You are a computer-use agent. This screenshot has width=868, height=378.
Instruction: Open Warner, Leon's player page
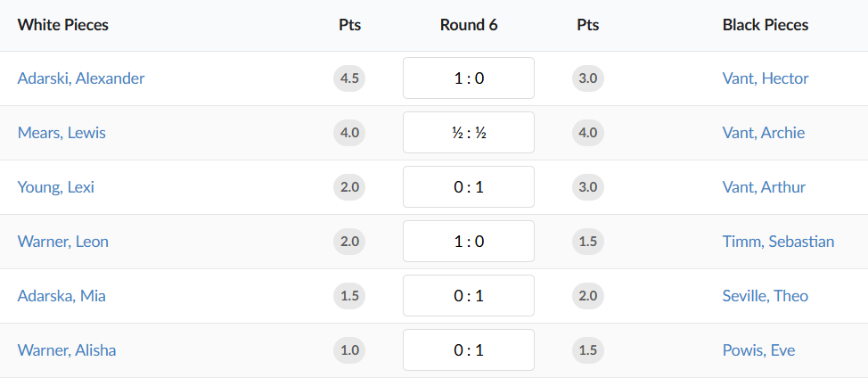coord(63,242)
